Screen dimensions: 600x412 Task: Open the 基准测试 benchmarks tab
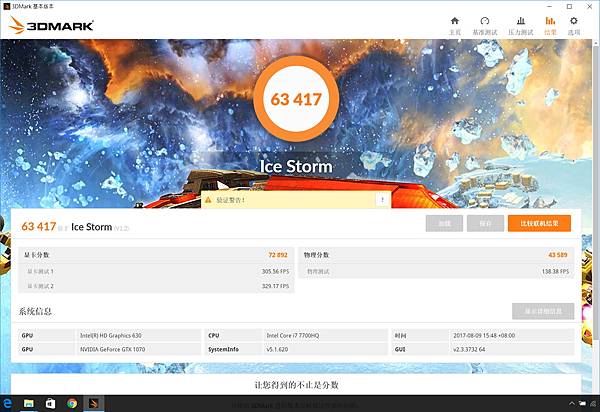coord(484,26)
